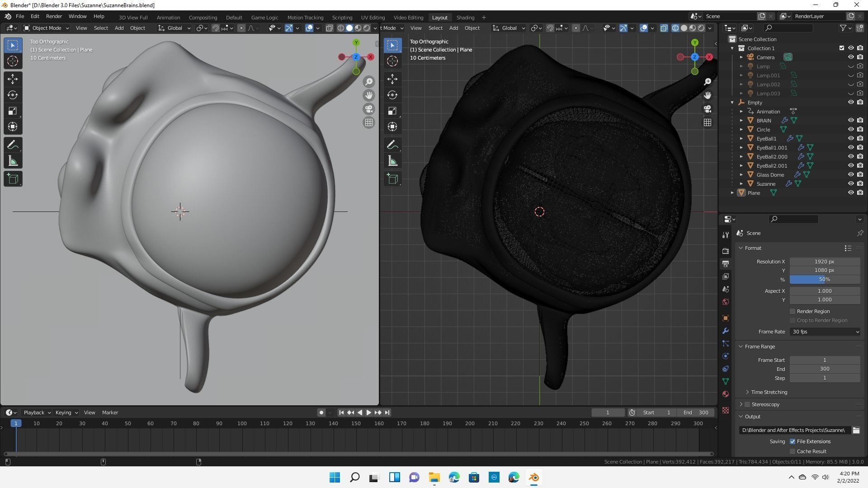
Task: Switch to the Animation workspace tab
Action: (x=168, y=18)
